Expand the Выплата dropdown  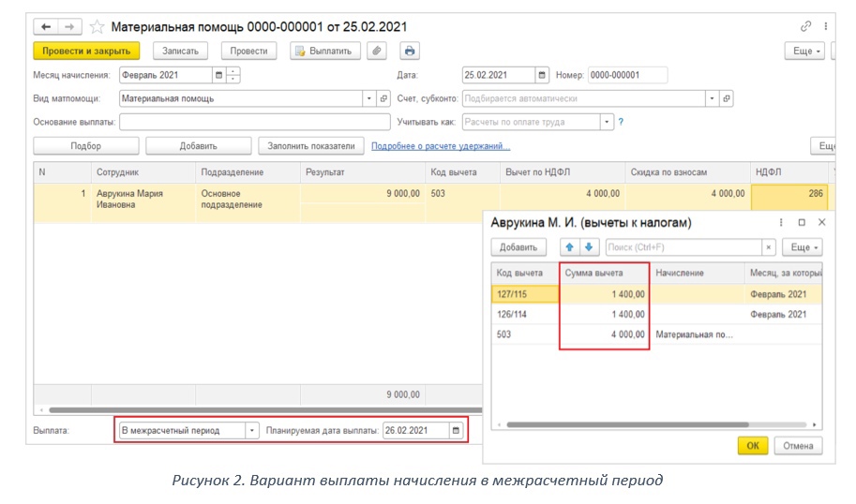[x=251, y=430]
